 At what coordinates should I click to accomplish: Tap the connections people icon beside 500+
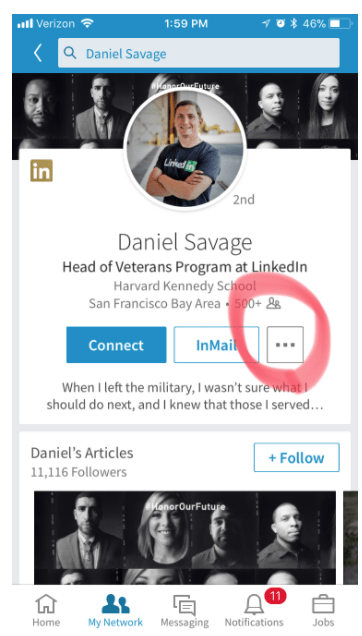click(x=274, y=303)
